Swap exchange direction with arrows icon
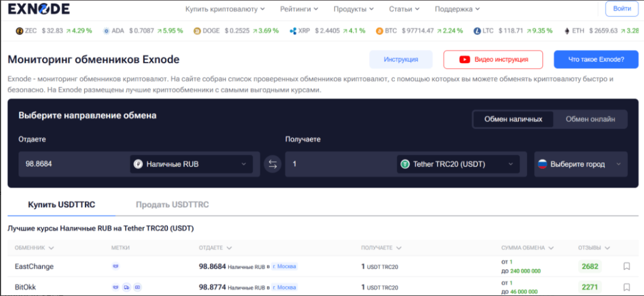The height and width of the screenshot is (296, 644). coord(273,164)
